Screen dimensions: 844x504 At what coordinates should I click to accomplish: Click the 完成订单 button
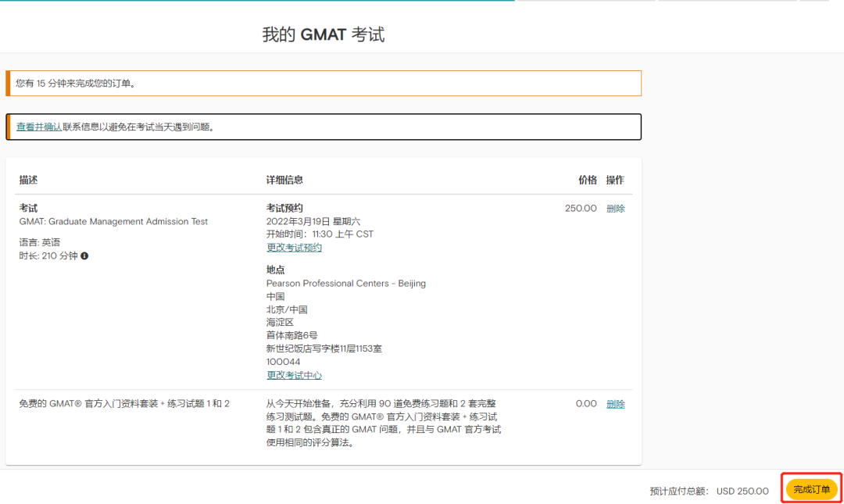coord(811,489)
